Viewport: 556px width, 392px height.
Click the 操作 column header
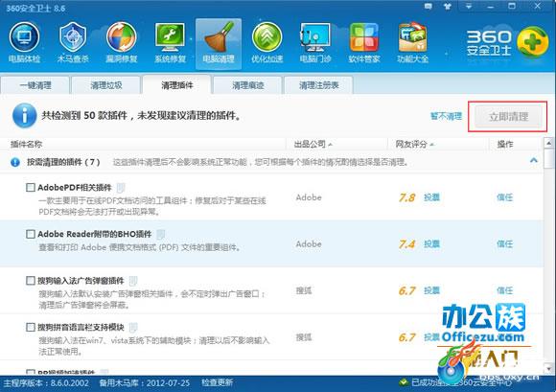505,144
